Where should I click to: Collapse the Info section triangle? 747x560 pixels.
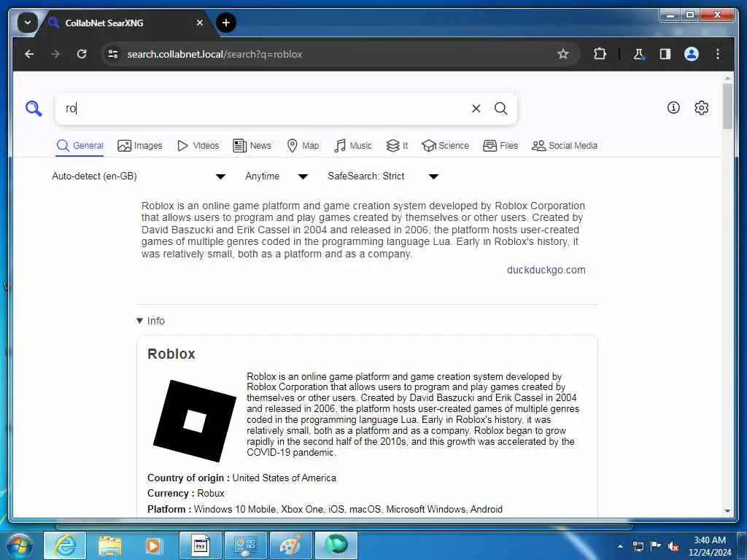click(x=139, y=321)
